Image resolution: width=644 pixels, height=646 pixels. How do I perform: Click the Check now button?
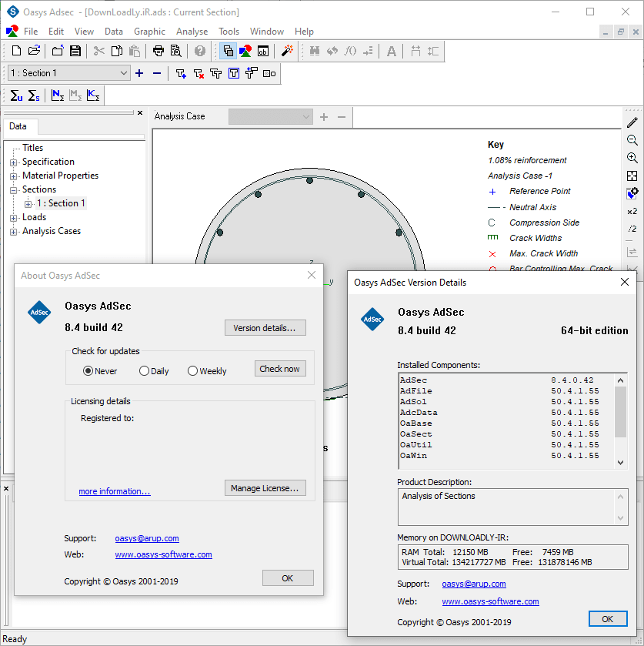(279, 368)
